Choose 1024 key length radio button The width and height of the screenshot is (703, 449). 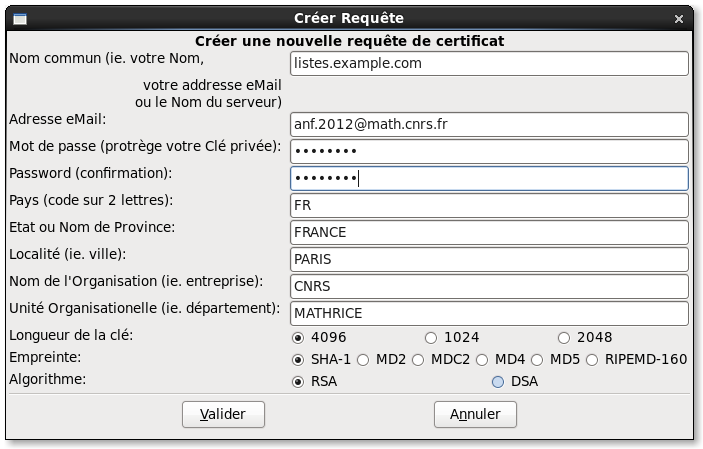pos(431,337)
